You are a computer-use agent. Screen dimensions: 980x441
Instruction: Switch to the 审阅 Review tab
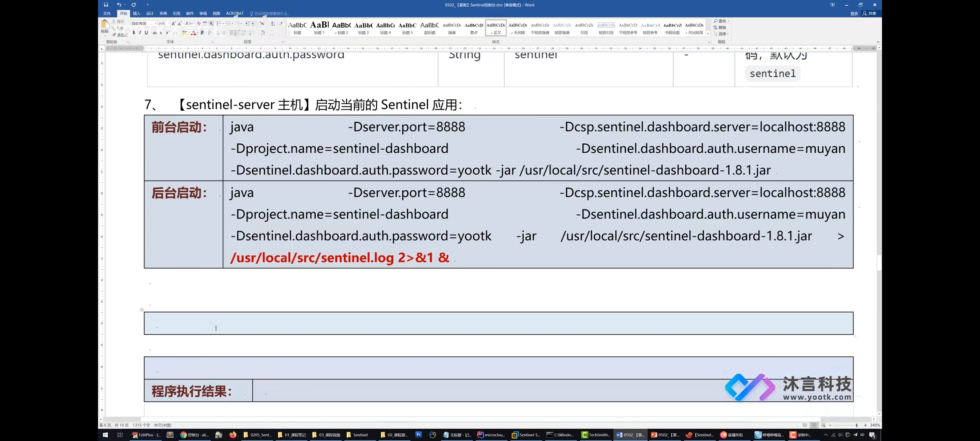(x=203, y=13)
